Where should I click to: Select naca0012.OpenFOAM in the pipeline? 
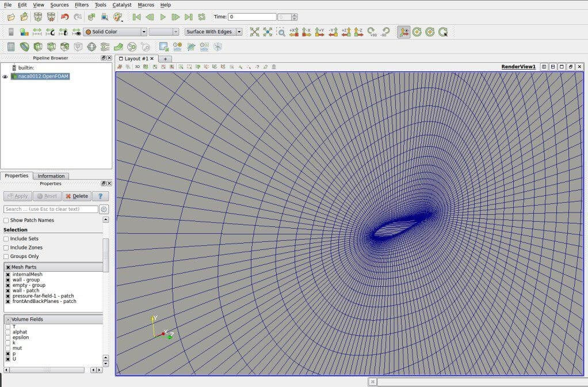[x=40, y=76]
